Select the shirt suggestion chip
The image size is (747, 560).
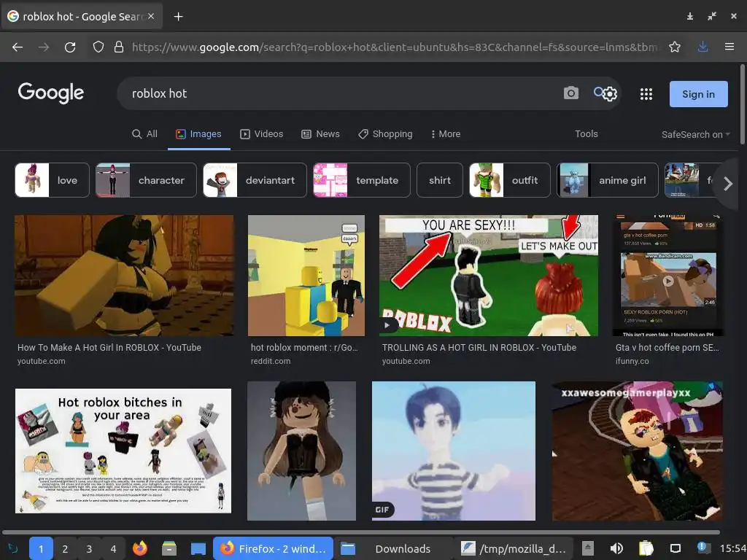(440, 180)
